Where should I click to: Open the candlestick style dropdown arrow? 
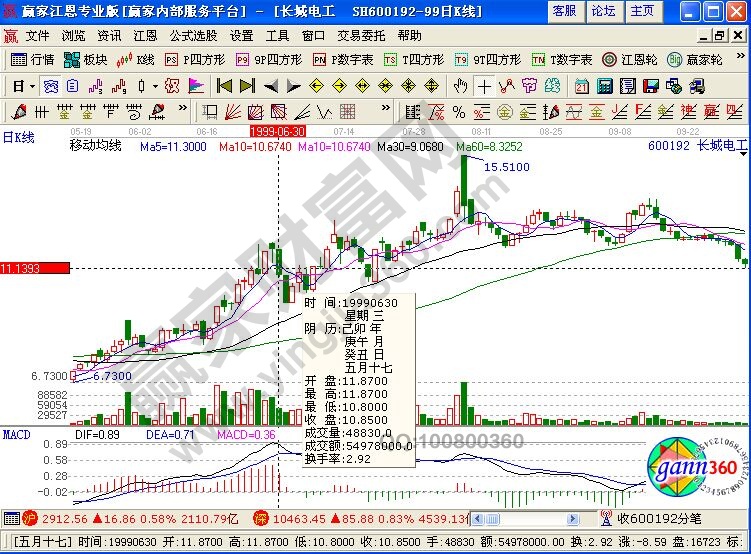(x=154, y=85)
